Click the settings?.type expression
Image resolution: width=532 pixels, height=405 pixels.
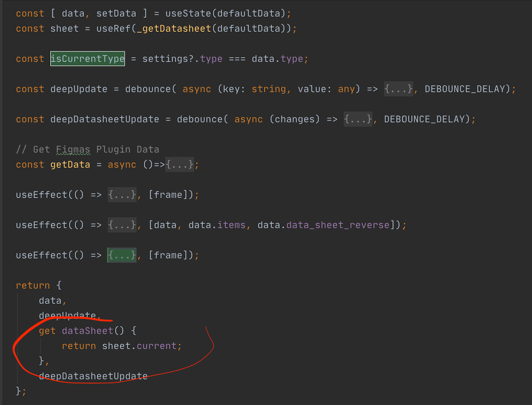[x=183, y=59]
